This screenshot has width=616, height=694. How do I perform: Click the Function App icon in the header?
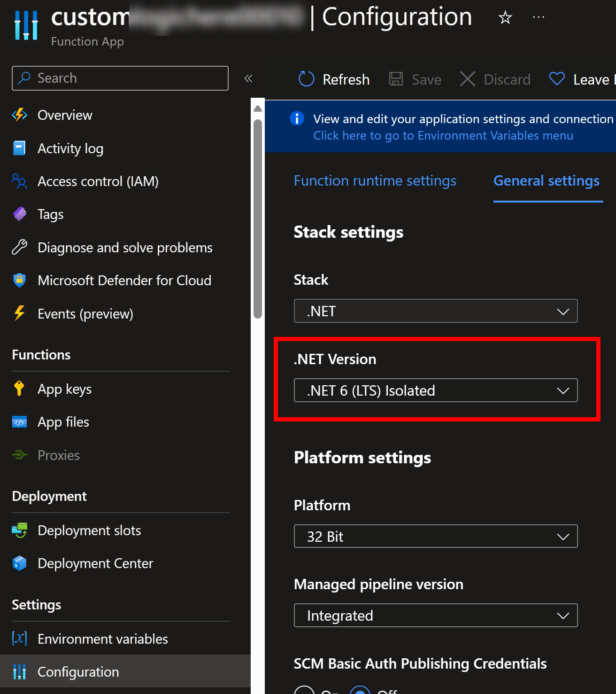[x=26, y=25]
